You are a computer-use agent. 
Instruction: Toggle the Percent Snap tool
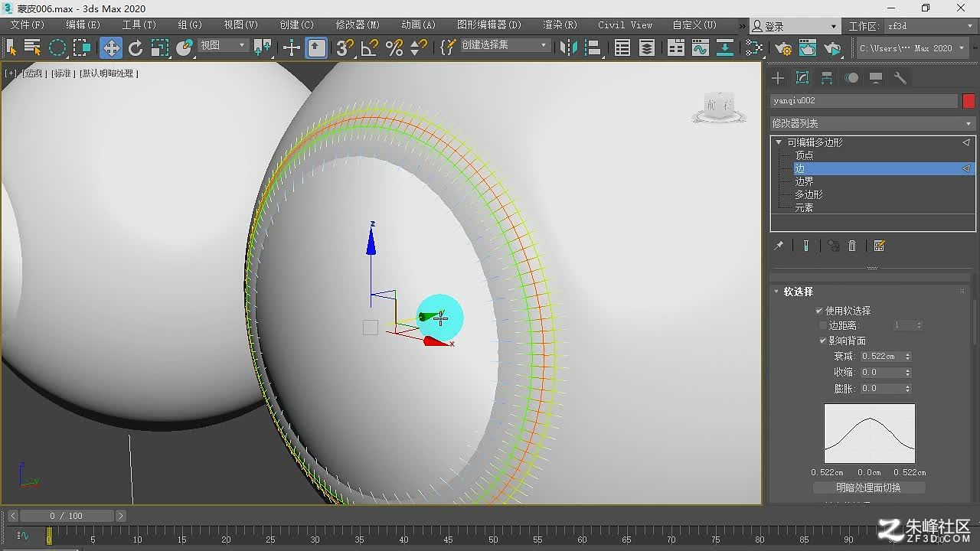(394, 47)
